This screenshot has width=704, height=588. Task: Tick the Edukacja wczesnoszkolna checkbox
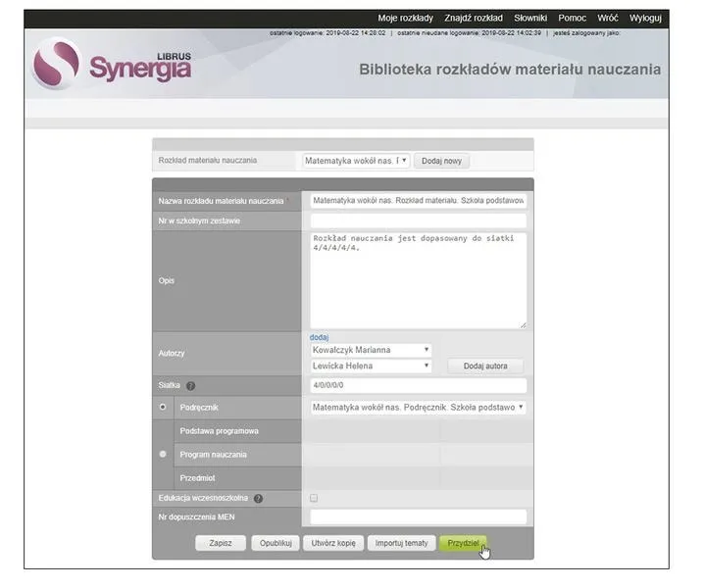[x=314, y=498]
